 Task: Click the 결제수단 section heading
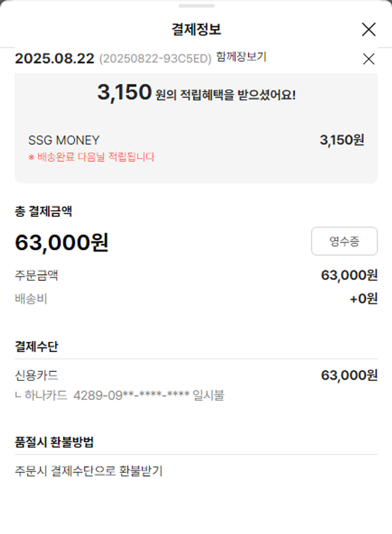36,346
